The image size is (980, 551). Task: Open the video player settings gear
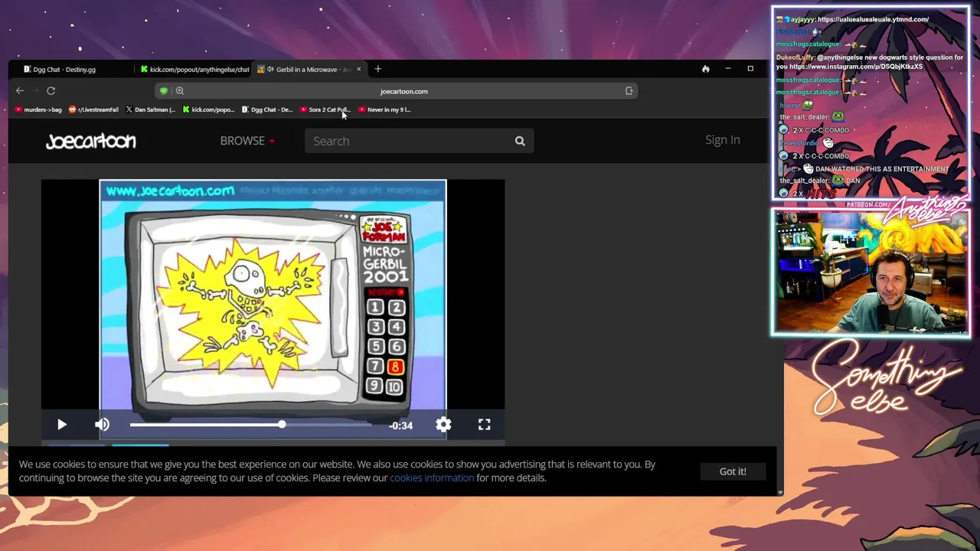pyautogui.click(x=443, y=425)
